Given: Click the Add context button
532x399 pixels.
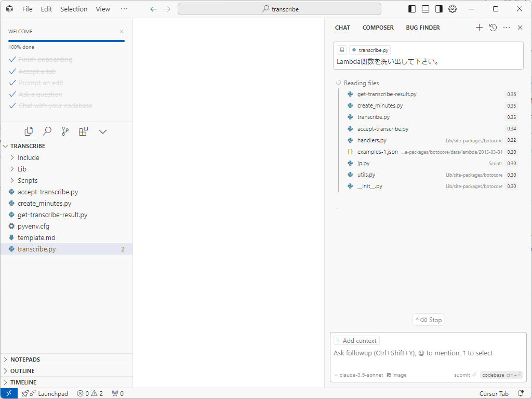Looking at the screenshot, I should coord(356,341).
